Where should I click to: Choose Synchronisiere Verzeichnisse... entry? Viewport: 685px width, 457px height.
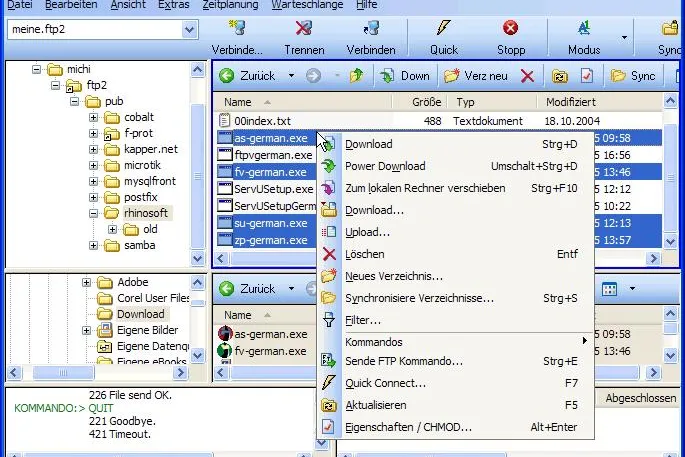(x=455, y=298)
